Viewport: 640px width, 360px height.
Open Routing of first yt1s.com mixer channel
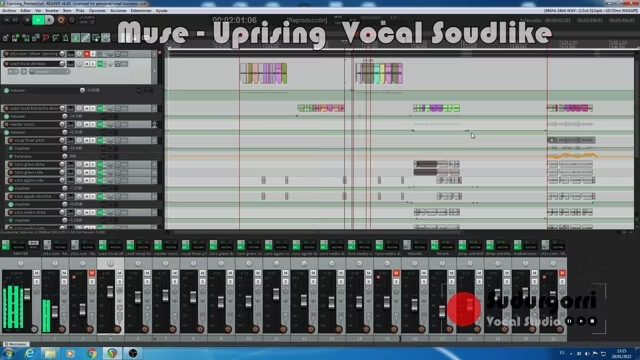60,247
